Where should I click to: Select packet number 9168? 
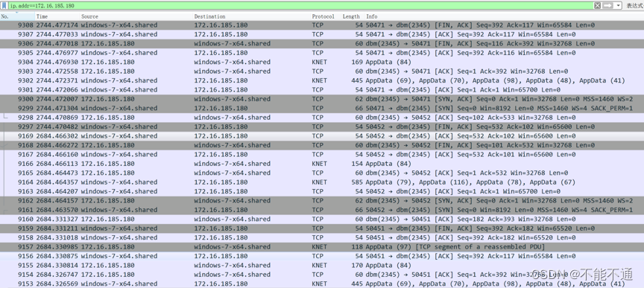pyautogui.click(x=322, y=145)
